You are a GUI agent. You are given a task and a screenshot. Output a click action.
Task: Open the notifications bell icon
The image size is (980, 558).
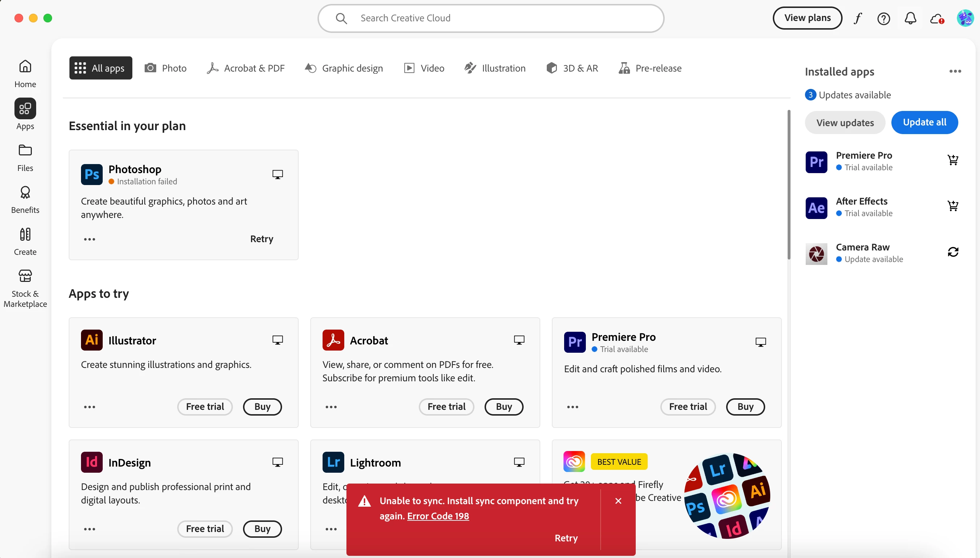coord(910,18)
